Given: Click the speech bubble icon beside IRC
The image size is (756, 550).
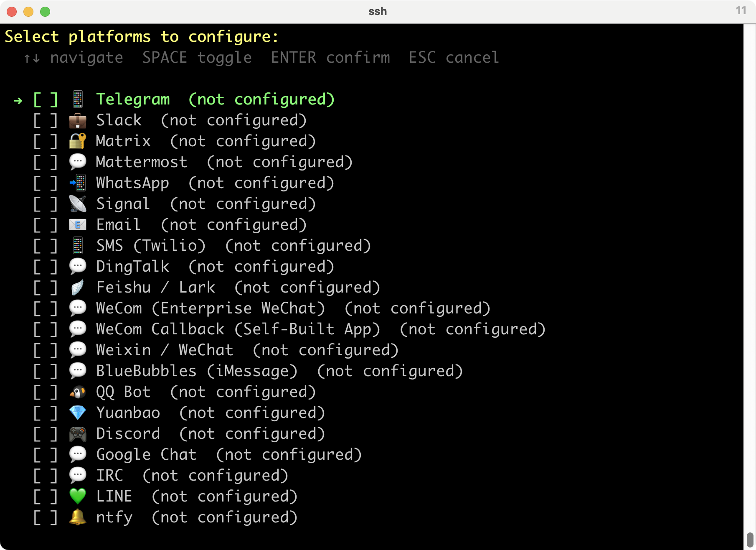Looking at the screenshot, I should tap(78, 476).
